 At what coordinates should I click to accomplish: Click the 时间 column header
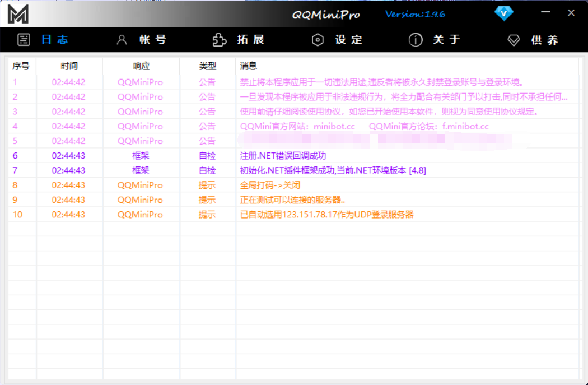[69, 66]
